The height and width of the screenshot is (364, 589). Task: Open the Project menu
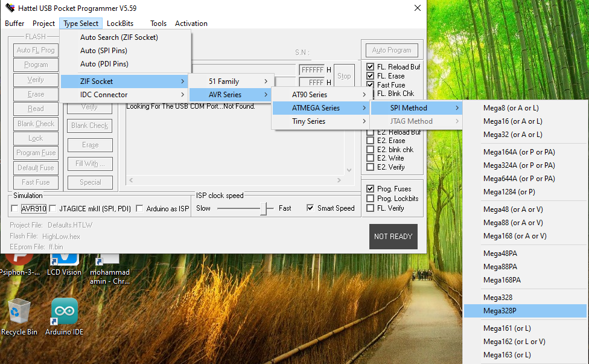43,24
